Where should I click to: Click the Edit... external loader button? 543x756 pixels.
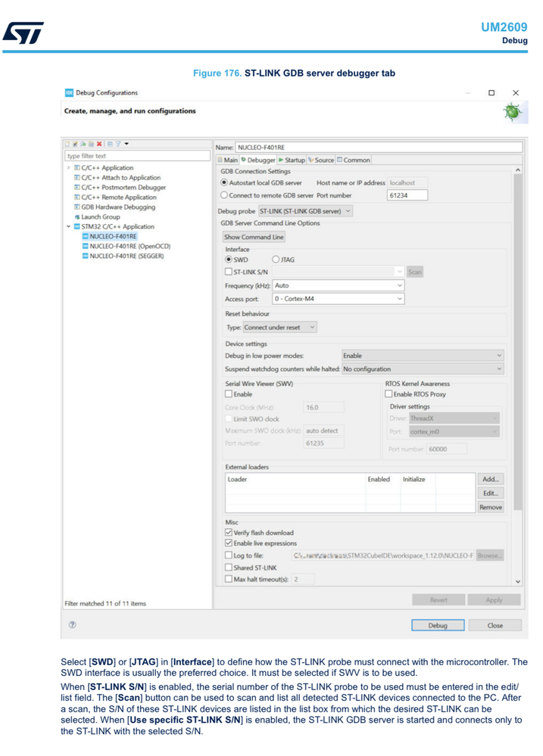pos(491,493)
